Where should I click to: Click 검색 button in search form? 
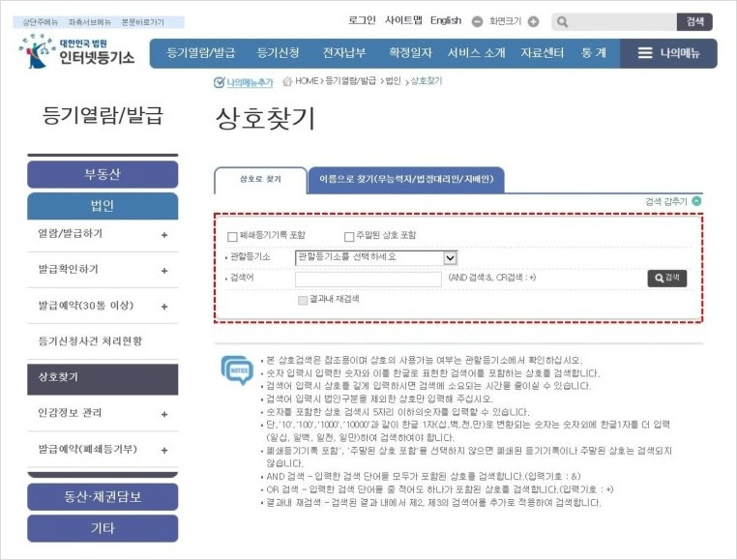click(x=667, y=278)
